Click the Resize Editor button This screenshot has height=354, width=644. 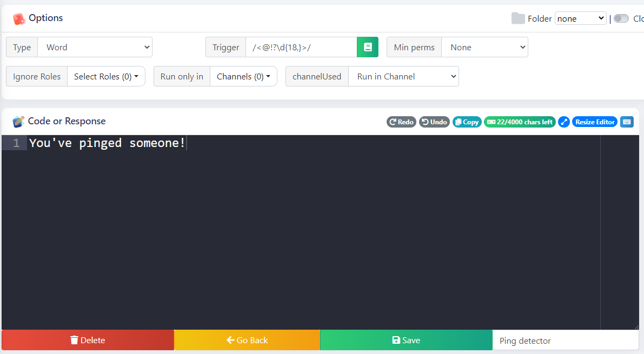tap(595, 122)
